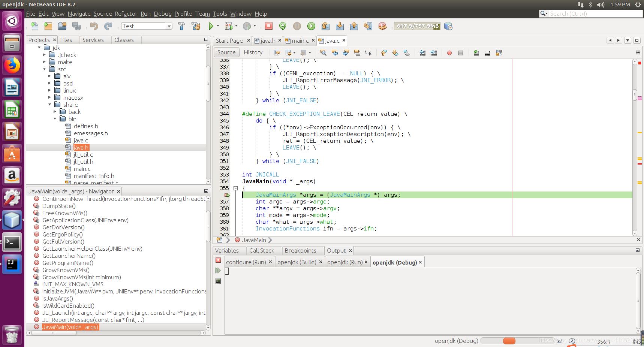Toggle rectangular selection in editor toolbar
The height and width of the screenshot is (347, 644).
pyautogui.click(x=368, y=53)
